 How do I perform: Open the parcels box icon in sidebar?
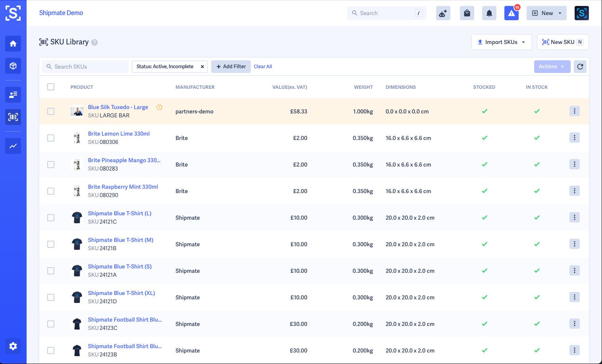pyautogui.click(x=13, y=66)
